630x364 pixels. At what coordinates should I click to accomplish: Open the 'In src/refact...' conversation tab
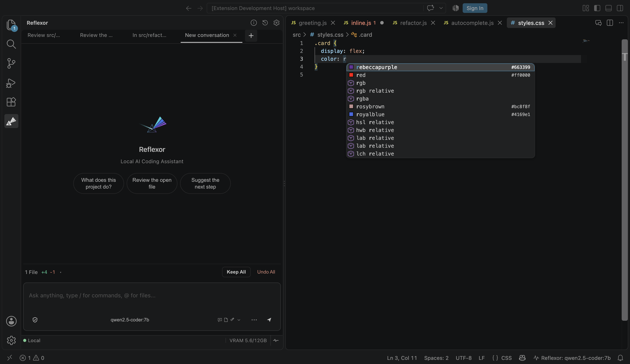pyautogui.click(x=149, y=35)
